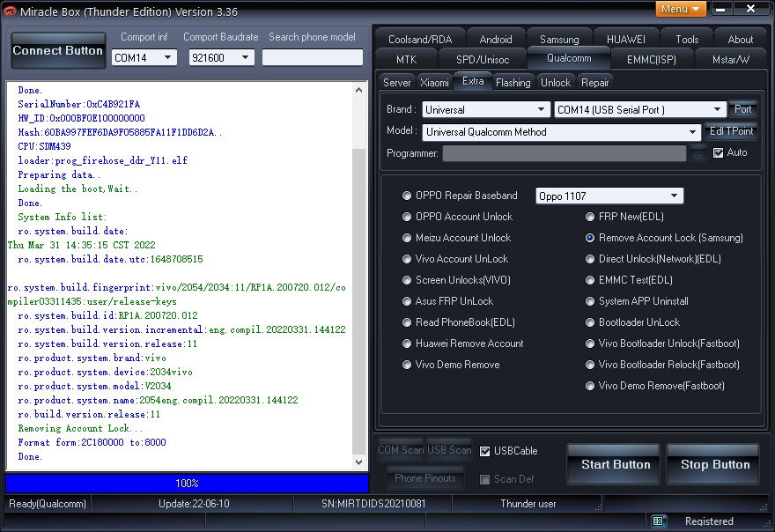The image size is (775, 532).
Task: Click the USB Scan button
Action: click(x=449, y=450)
